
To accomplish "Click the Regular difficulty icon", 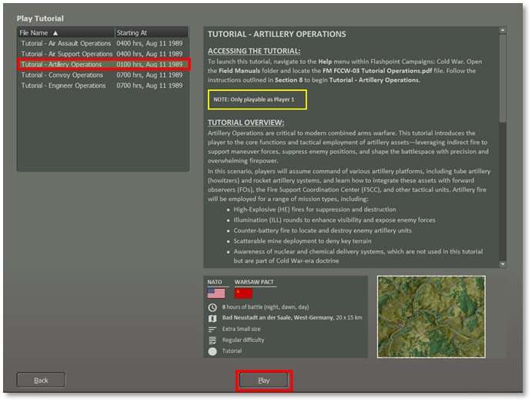I will coord(212,340).
